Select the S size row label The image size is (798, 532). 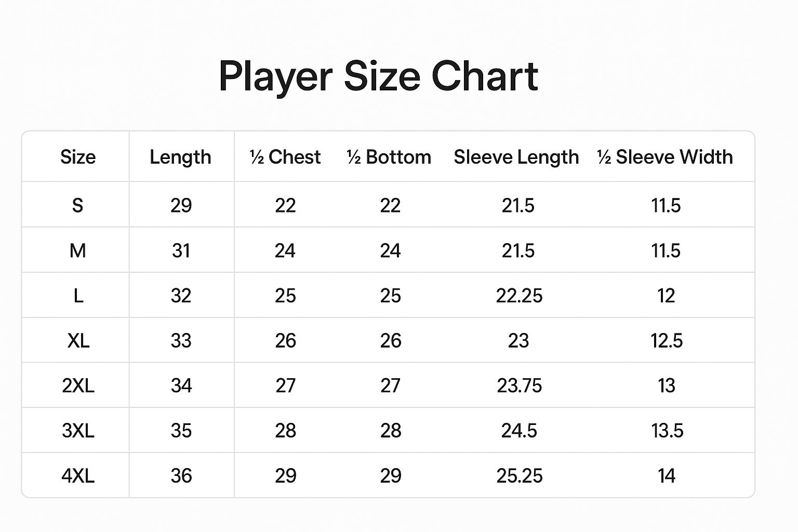pyautogui.click(x=77, y=206)
